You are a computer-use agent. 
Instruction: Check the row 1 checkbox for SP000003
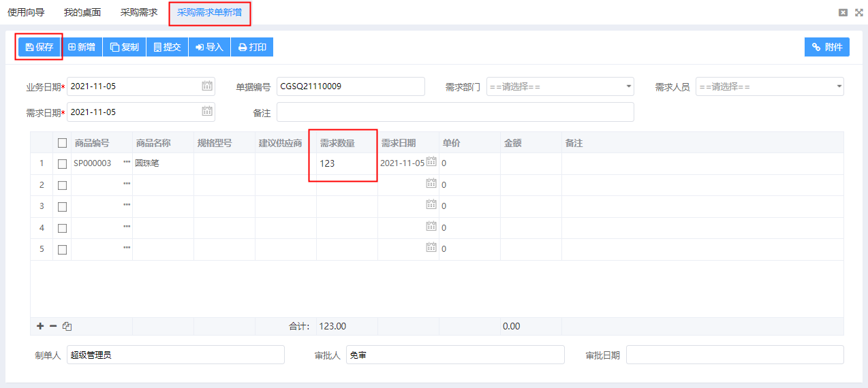62,164
